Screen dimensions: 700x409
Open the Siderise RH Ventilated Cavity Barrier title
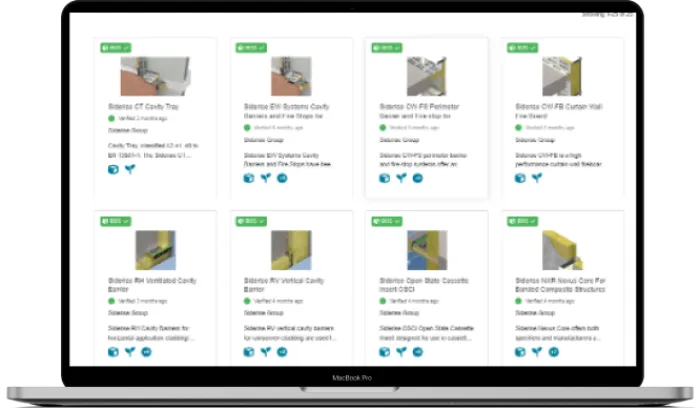(152, 285)
